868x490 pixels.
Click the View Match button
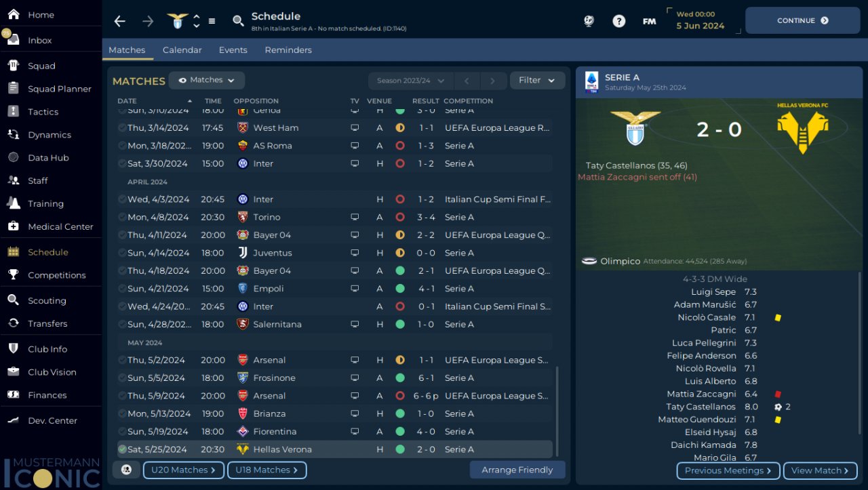820,470
